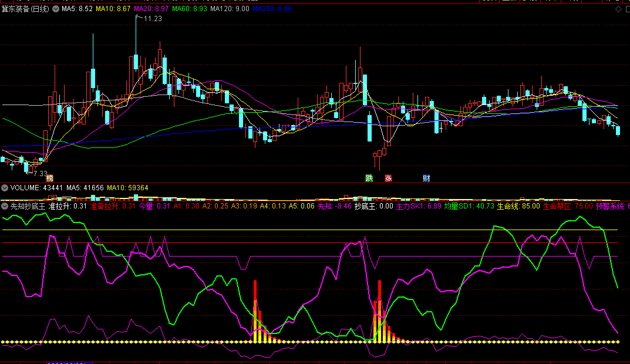This screenshot has width=630, height=364.
Task: Click the A5: 0.06 value
Action: coord(302,206)
